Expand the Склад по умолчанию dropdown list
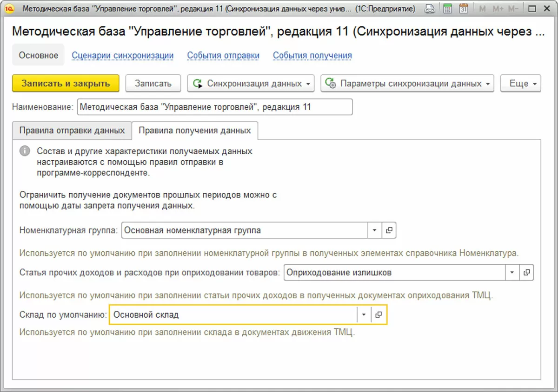558x392 pixels. [x=364, y=314]
